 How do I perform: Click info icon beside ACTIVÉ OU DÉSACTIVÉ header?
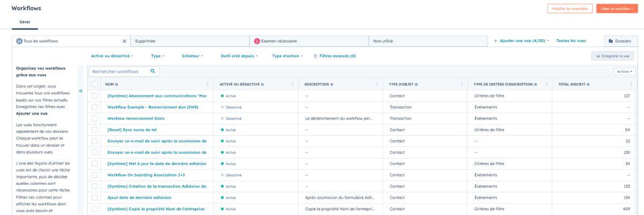pyautogui.click(x=262, y=84)
